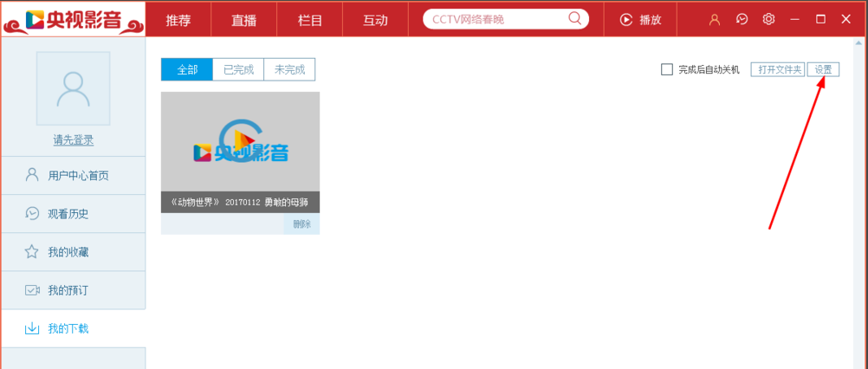
Task: Click the 打开文件夹 button
Action: (x=777, y=69)
